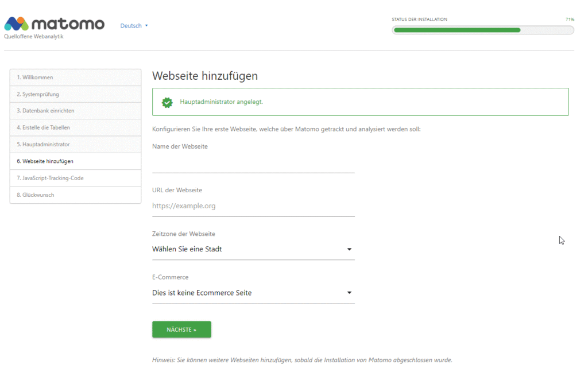
Task: Open step 3. Datenbank einrichten
Action: pos(75,111)
